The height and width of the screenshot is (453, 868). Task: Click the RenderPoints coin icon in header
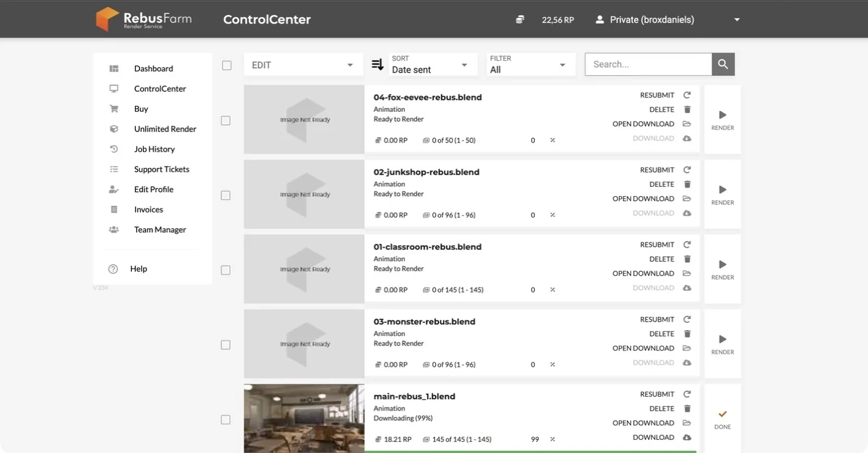(x=520, y=20)
